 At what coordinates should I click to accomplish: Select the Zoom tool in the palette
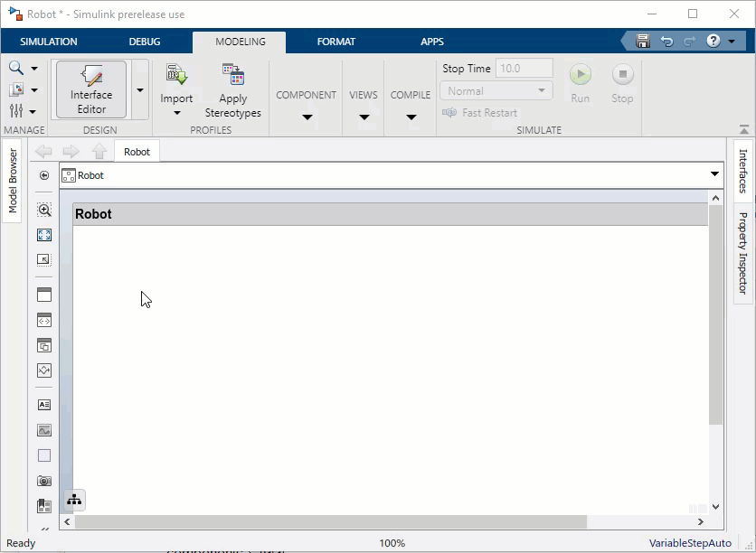tap(43, 209)
